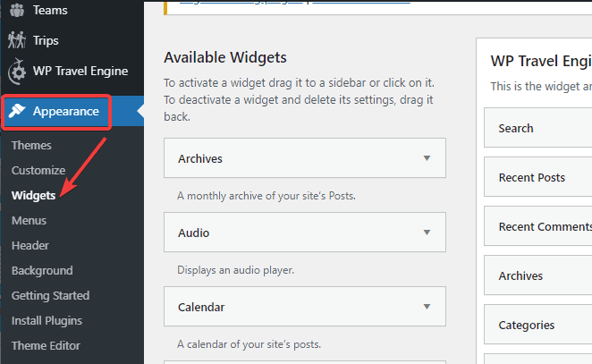This screenshot has width=592, height=364.
Task: Click the Trips hikers icon
Action: click(x=16, y=40)
